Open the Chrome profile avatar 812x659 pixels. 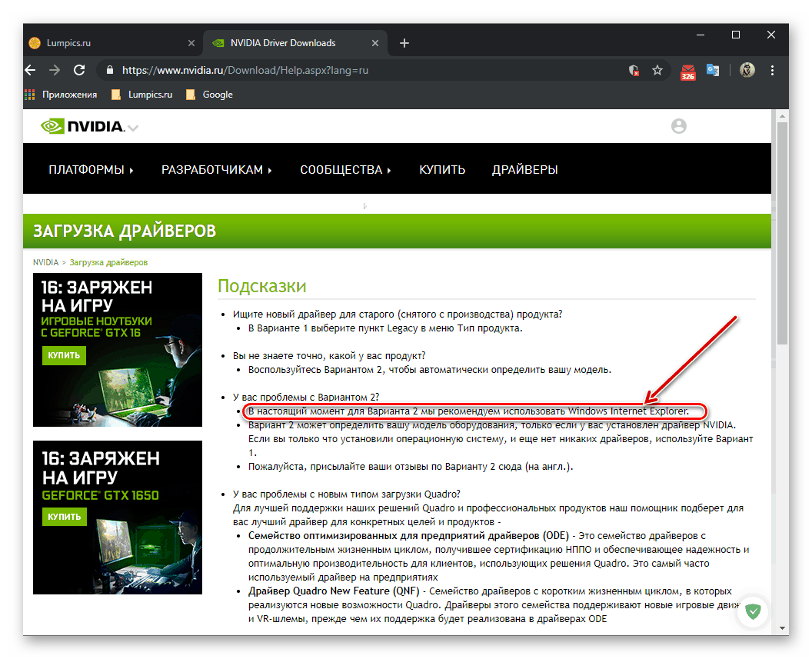747,70
